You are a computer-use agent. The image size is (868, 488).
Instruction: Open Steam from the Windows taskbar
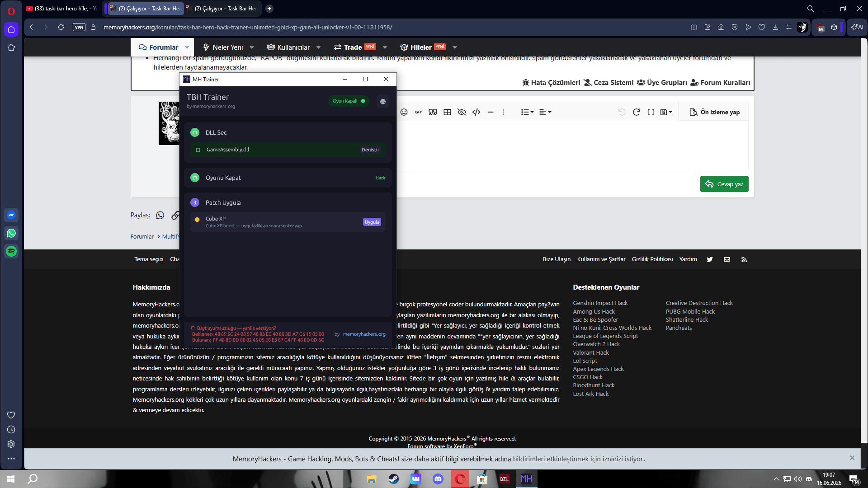click(x=394, y=479)
